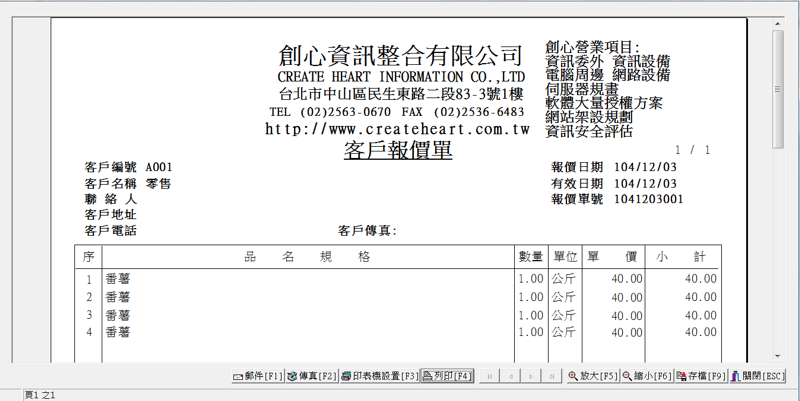Screen dimensions: 800x401
Task: Click the TEL (02)2563-0670 line
Action: 330,112
